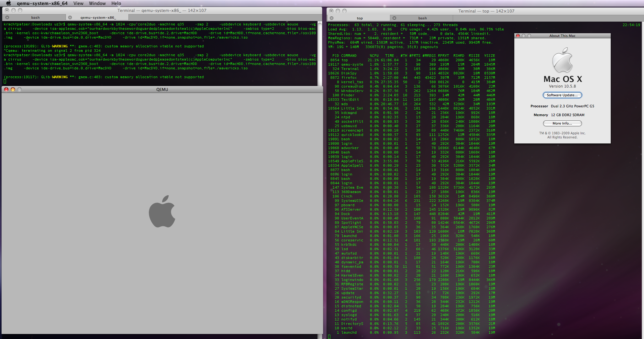
Task: Click the 22:54:19 clock in top output
Action: point(631,25)
